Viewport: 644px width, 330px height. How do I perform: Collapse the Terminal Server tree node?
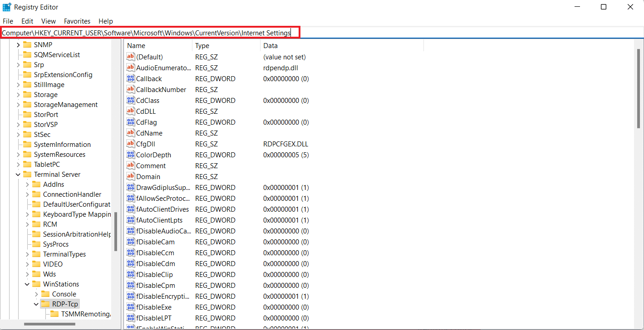pos(18,175)
